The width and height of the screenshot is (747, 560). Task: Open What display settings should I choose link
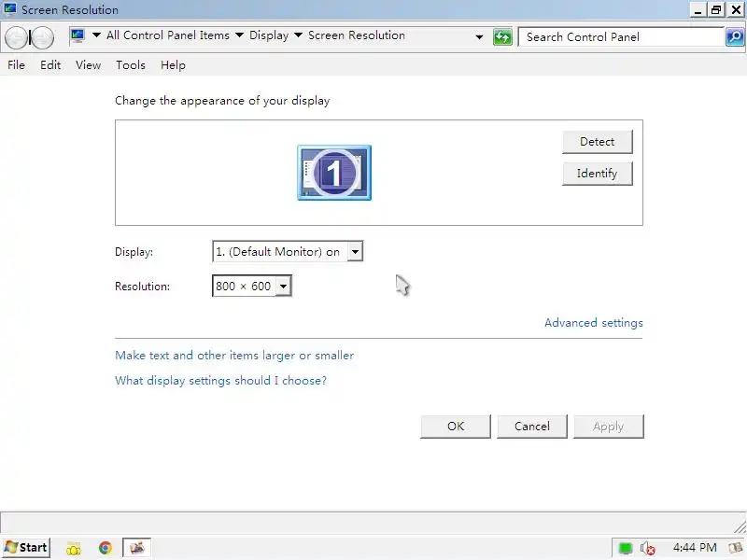(220, 381)
